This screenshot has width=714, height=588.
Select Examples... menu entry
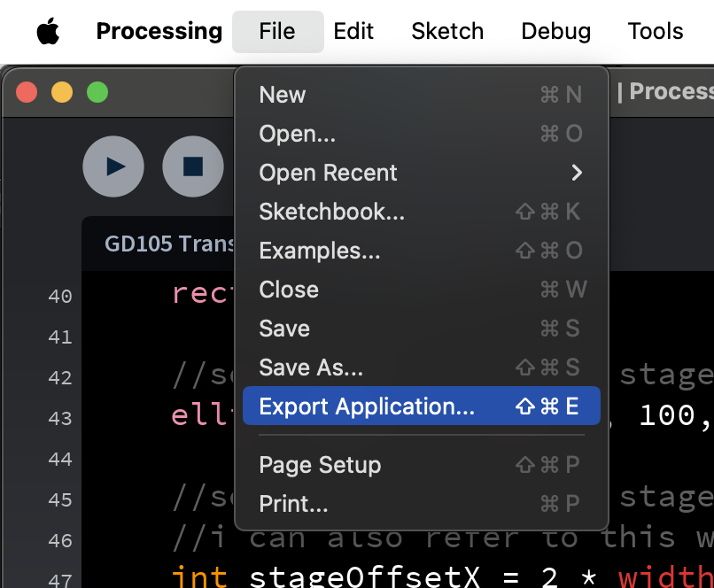(422, 251)
